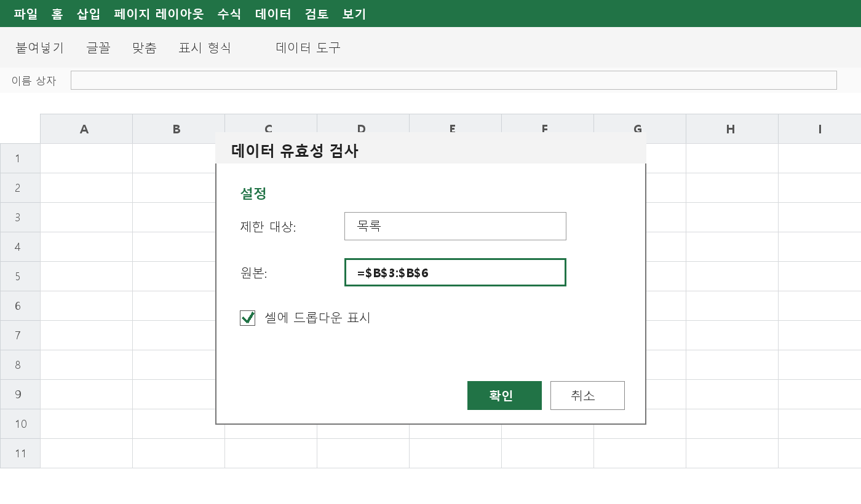Select column A header
861x504 pixels.
point(86,128)
